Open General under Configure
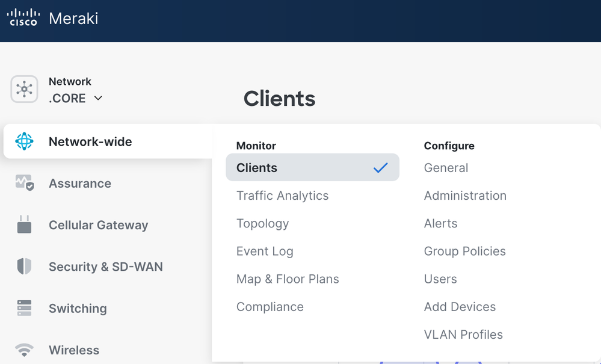 [x=446, y=168]
